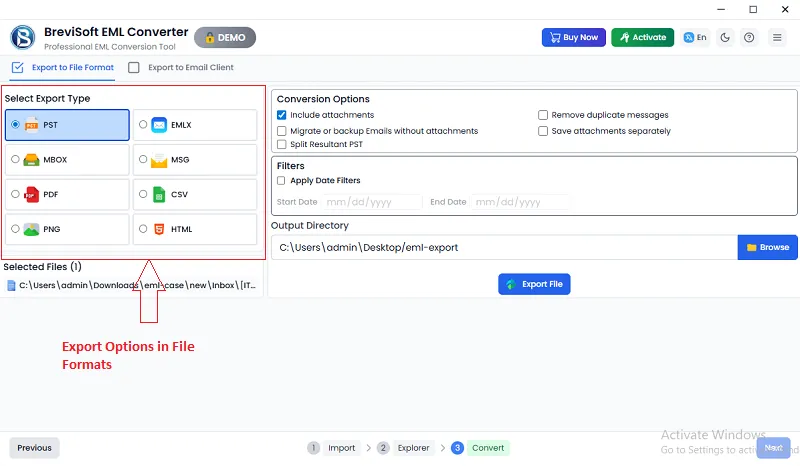This screenshot has height=466, width=800.
Task: Enable Remove duplicate messages
Action: pos(543,116)
